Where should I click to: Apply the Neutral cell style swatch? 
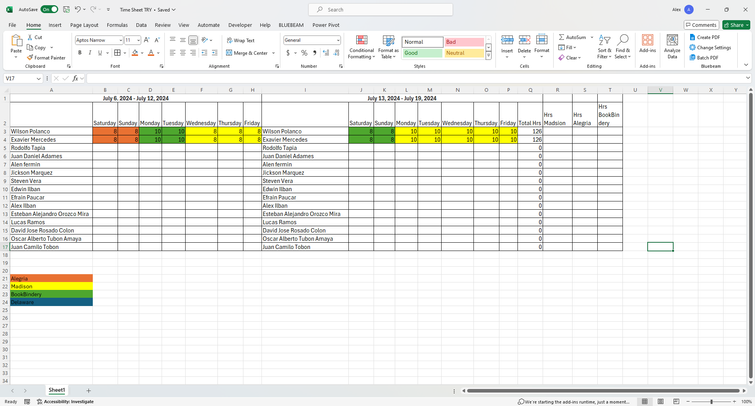coord(464,53)
